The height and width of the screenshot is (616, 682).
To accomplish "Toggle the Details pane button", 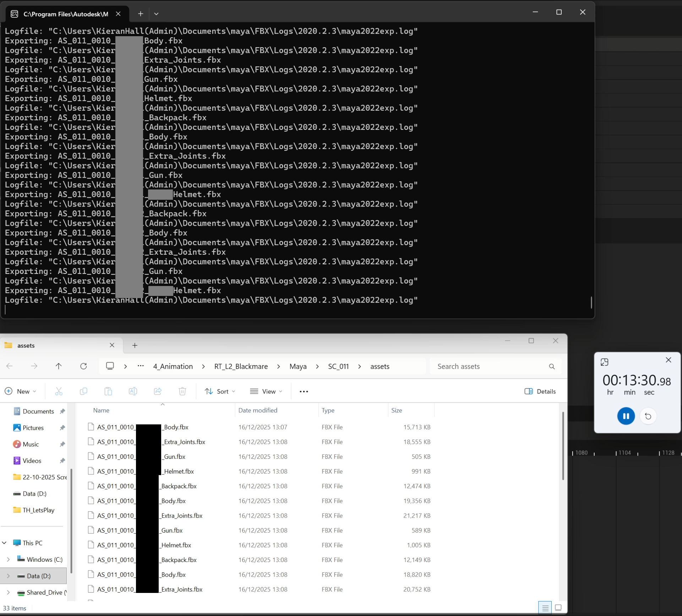I will point(540,391).
